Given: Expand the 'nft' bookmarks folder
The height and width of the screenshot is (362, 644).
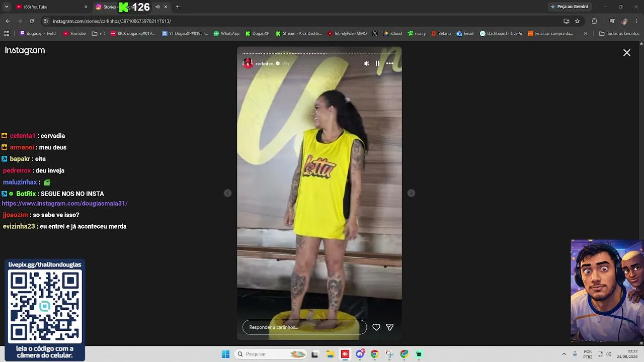Looking at the screenshot, I should coord(99,34).
